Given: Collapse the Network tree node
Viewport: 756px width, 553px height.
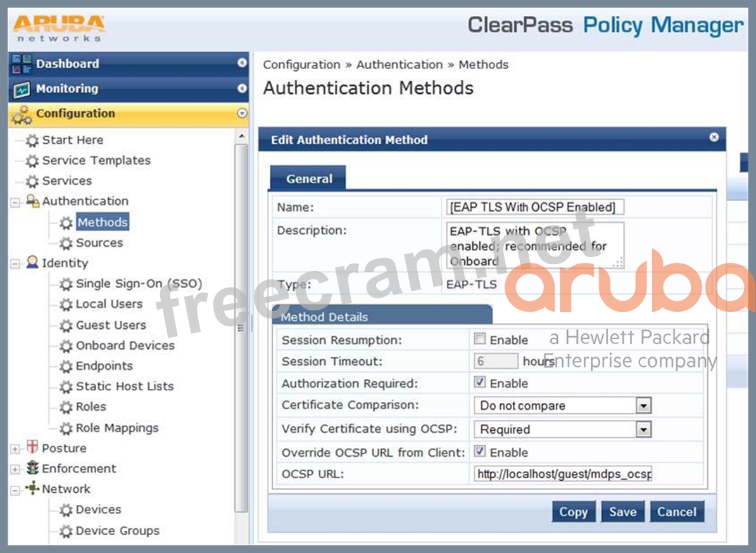Looking at the screenshot, I should click(x=15, y=490).
